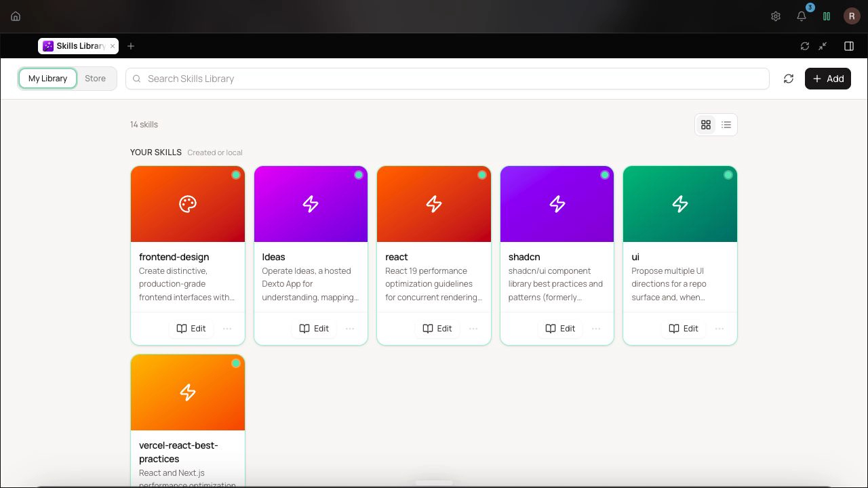Screen dimensions: 868x488
Task: Open more options for ui
Action: (x=719, y=329)
